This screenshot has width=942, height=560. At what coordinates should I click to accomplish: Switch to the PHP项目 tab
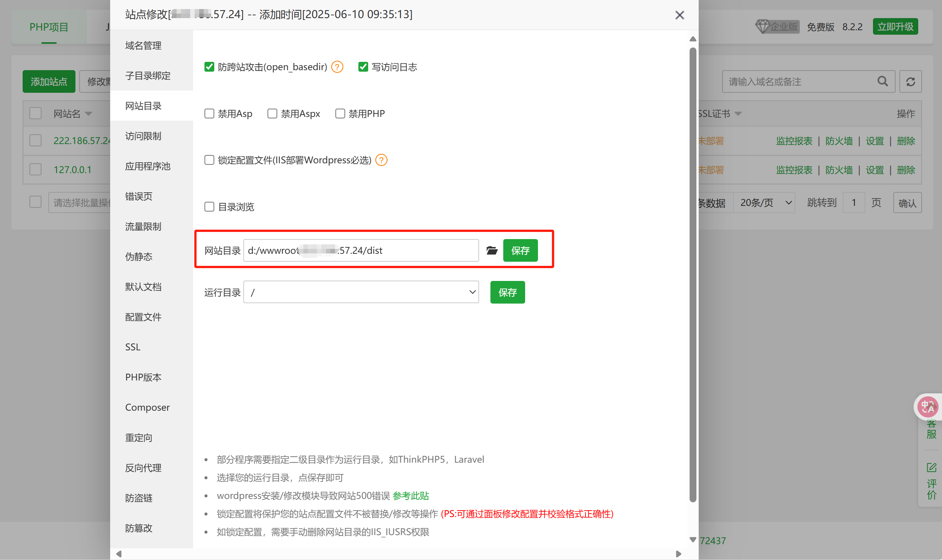coord(49,27)
